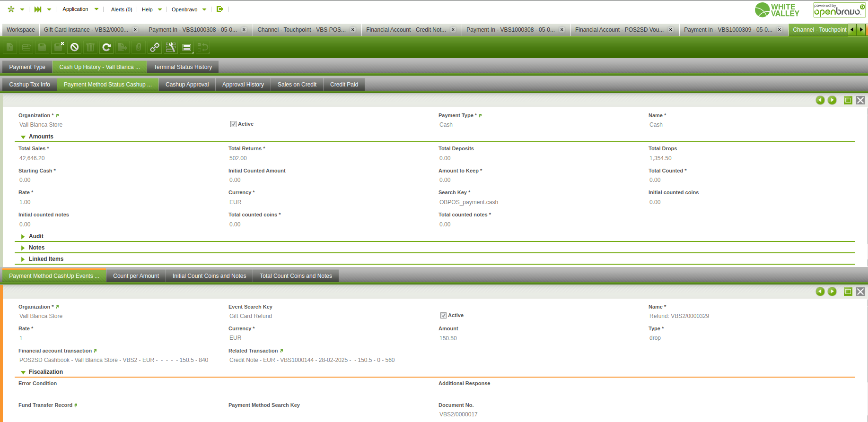Click the Attachments paperclip icon
Screen dimensions: 868x422
click(139, 47)
